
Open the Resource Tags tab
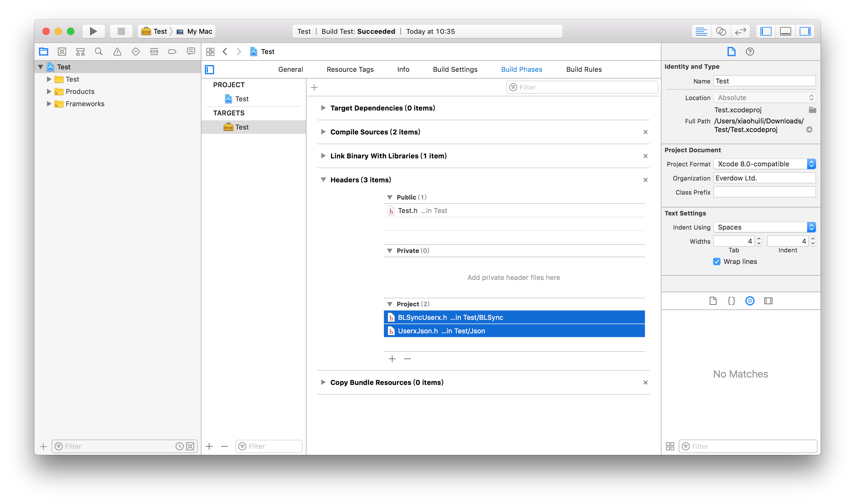click(x=350, y=70)
